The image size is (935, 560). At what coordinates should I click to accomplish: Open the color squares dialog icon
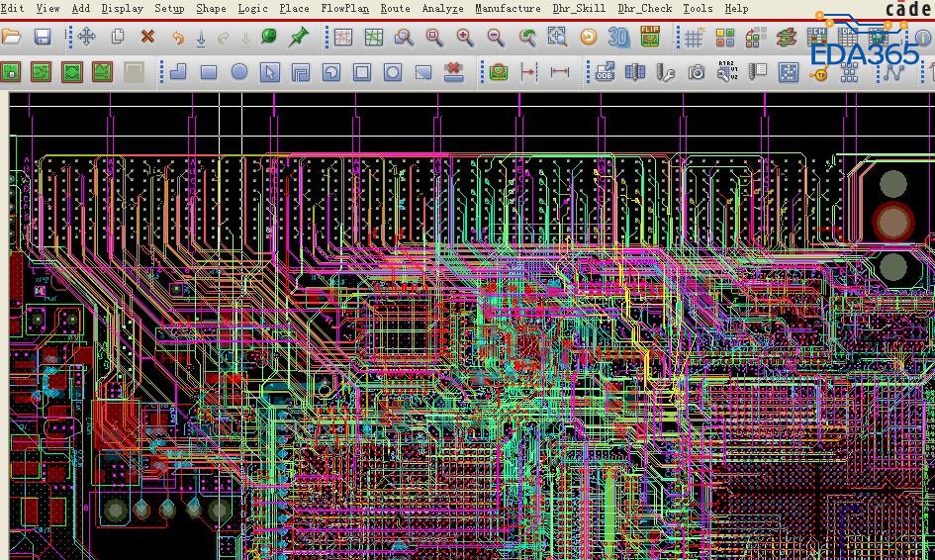click(x=725, y=38)
